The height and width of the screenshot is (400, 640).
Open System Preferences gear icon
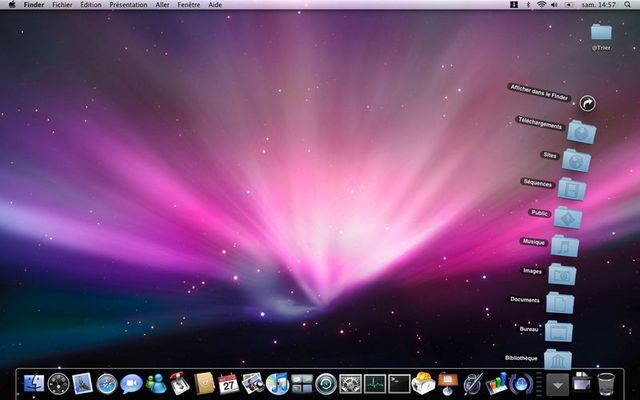coord(350,384)
